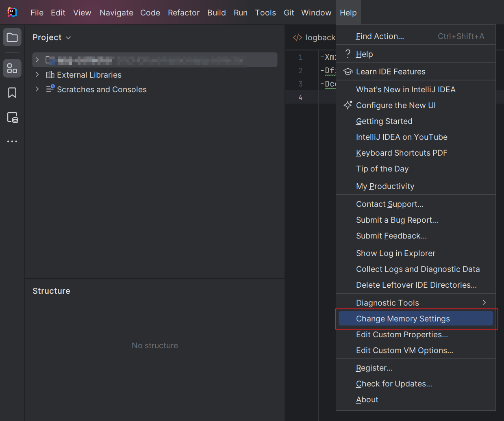Image resolution: width=504 pixels, height=421 pixels.
Task: Open My Productivity
Action: coord(416,186)
